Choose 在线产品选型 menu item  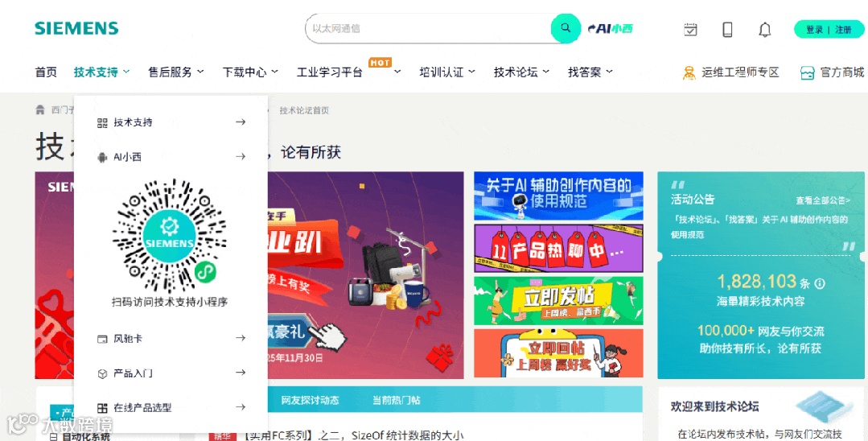tap(171, 408)
